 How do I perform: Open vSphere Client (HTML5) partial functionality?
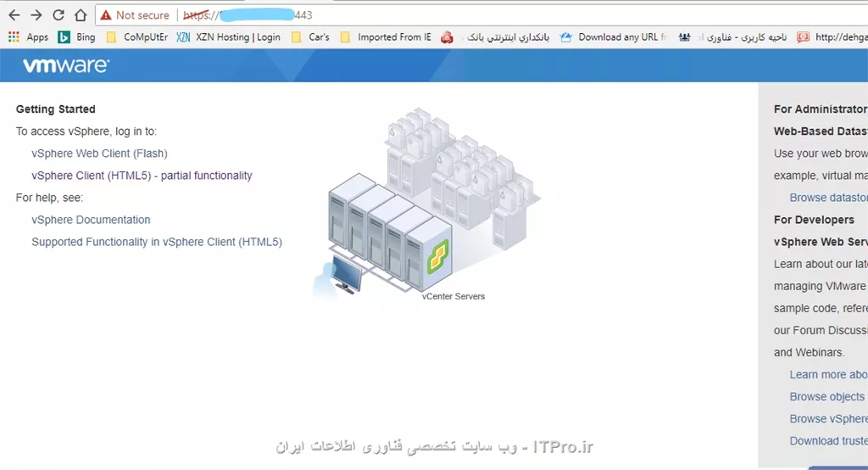[142, 176]
